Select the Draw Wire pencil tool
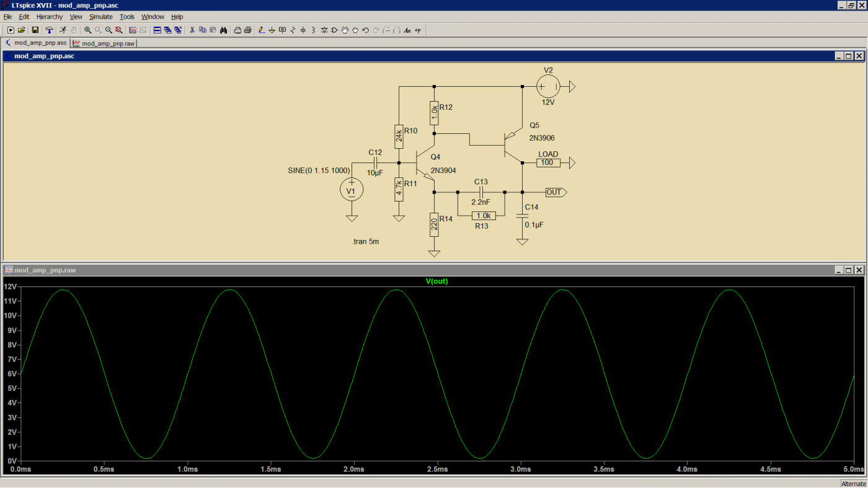Screen dimensions: 868x488 (262, 30)
